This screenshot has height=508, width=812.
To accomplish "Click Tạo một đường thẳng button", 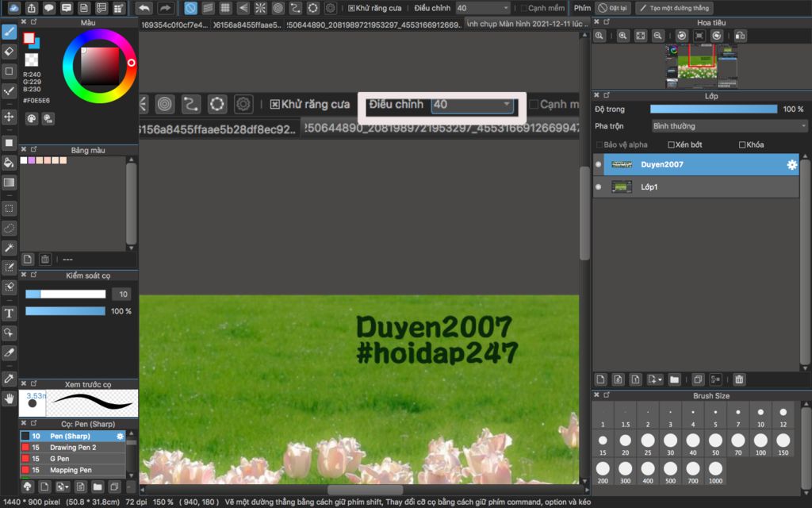I will coord(675,8).
